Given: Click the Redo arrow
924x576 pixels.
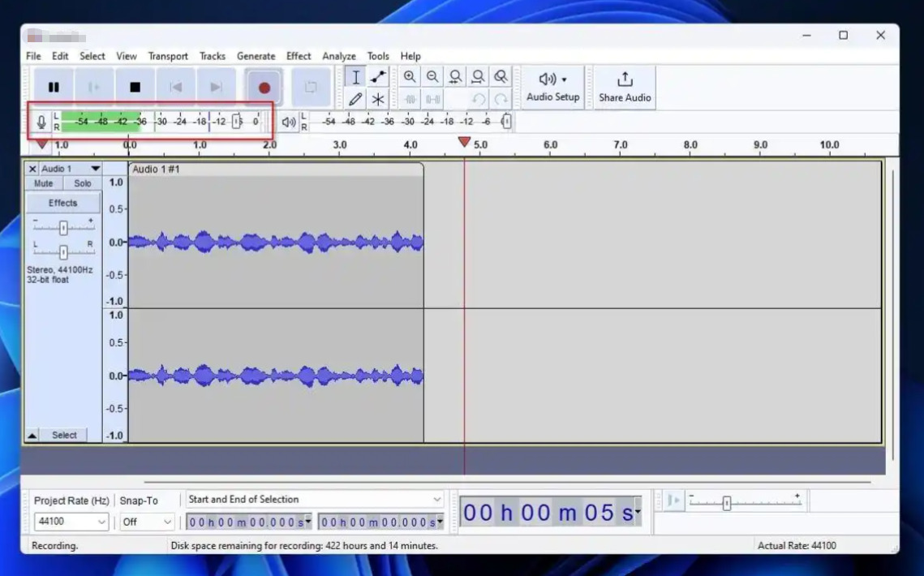Looking at the screenshot, I should (501, 99).
